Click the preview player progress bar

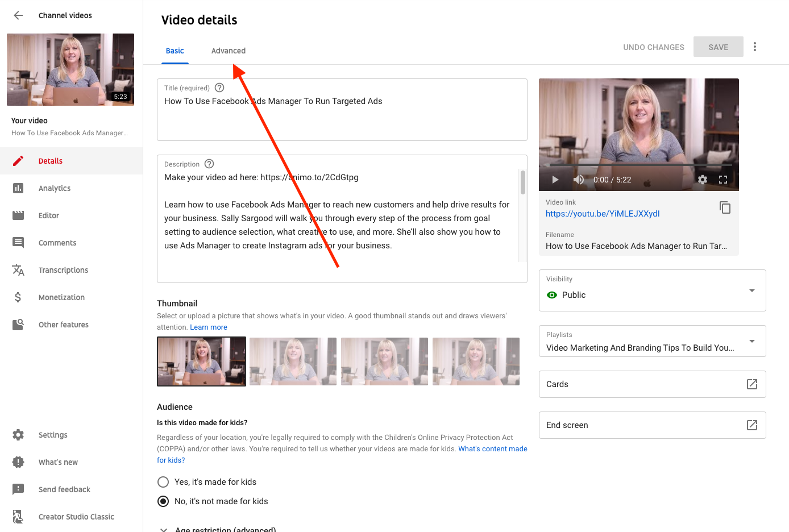coord(639,165)
